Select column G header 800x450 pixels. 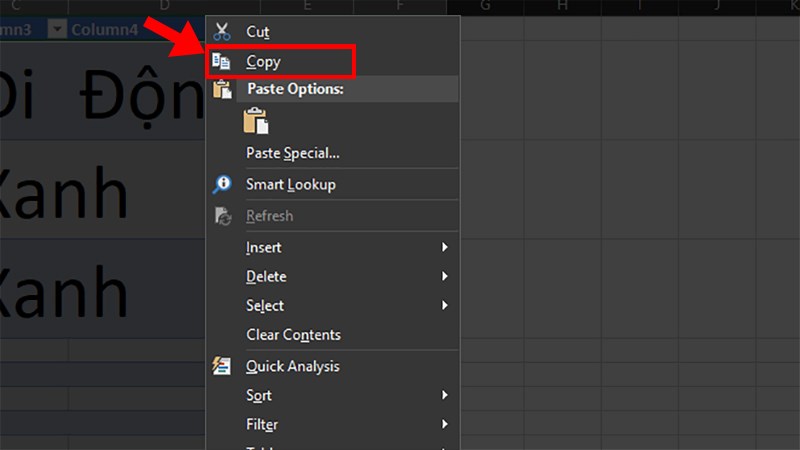485,6
